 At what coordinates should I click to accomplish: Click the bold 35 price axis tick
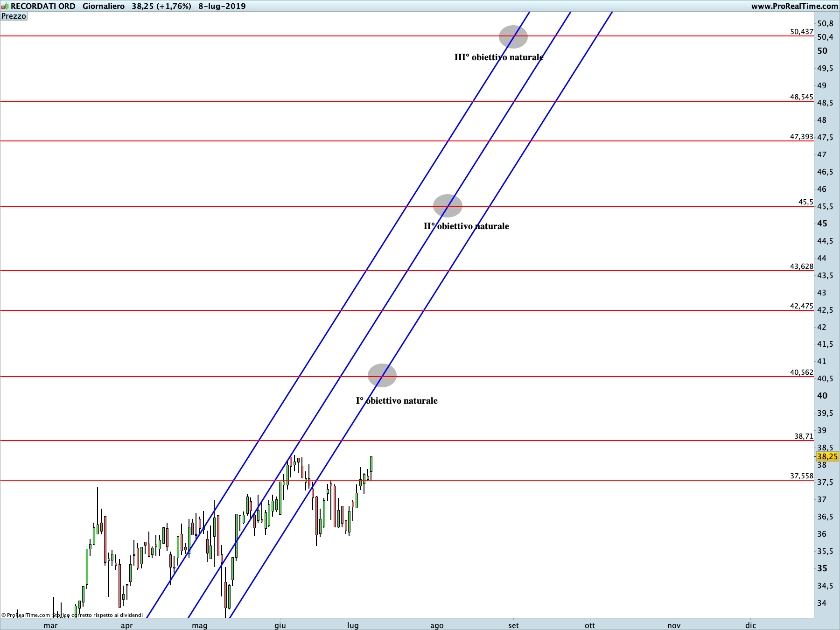pos(822,568)
